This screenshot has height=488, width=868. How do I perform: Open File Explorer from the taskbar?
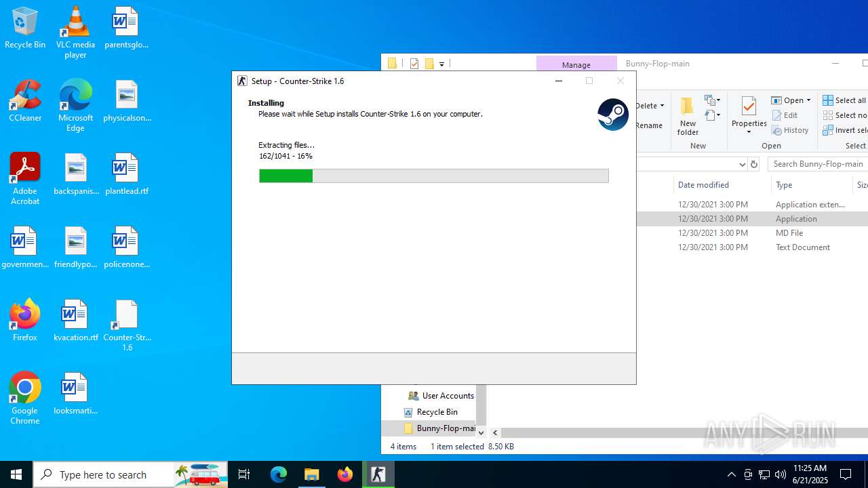click(x=312, y=474)
